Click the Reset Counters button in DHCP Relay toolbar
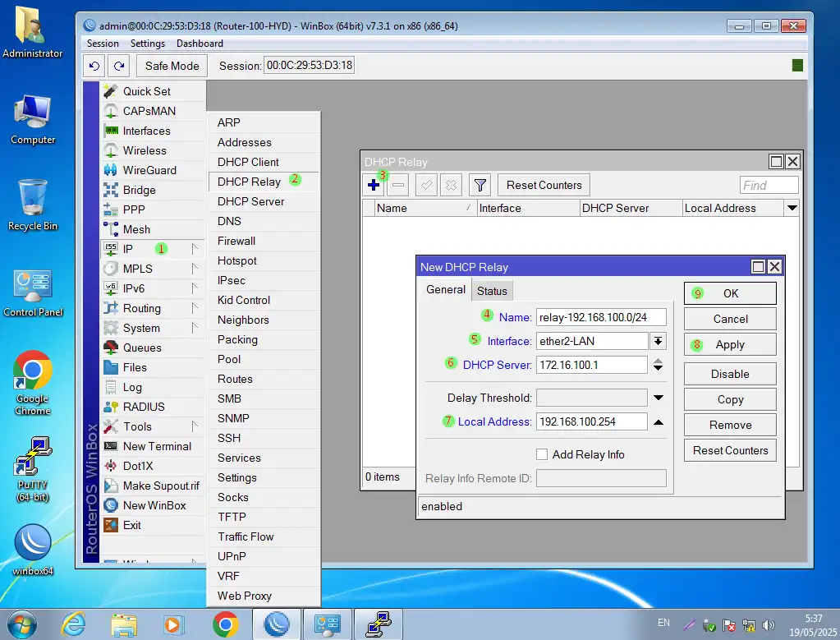This screenshot has height=640, width=840. 544,186
